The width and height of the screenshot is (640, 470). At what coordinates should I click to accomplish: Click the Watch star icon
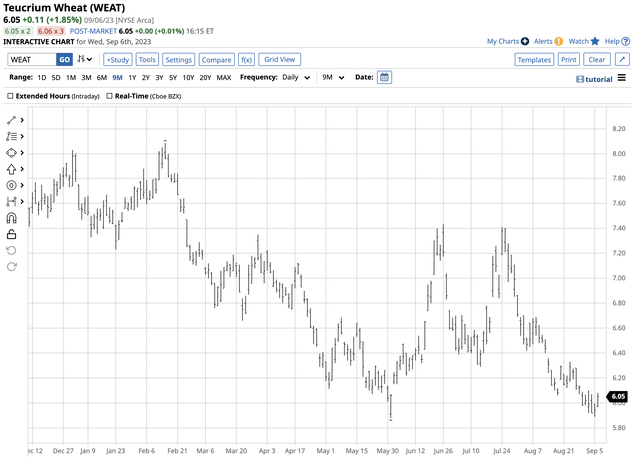(595, 41)
